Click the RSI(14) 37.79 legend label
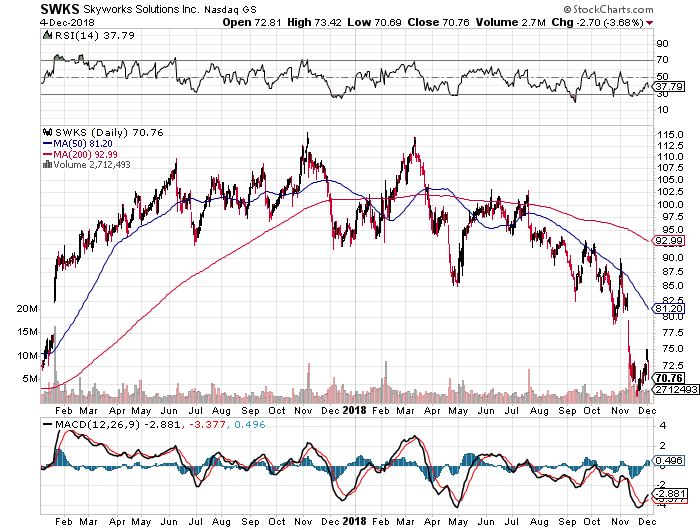The image size is (700, 530). tap(94, 35)
